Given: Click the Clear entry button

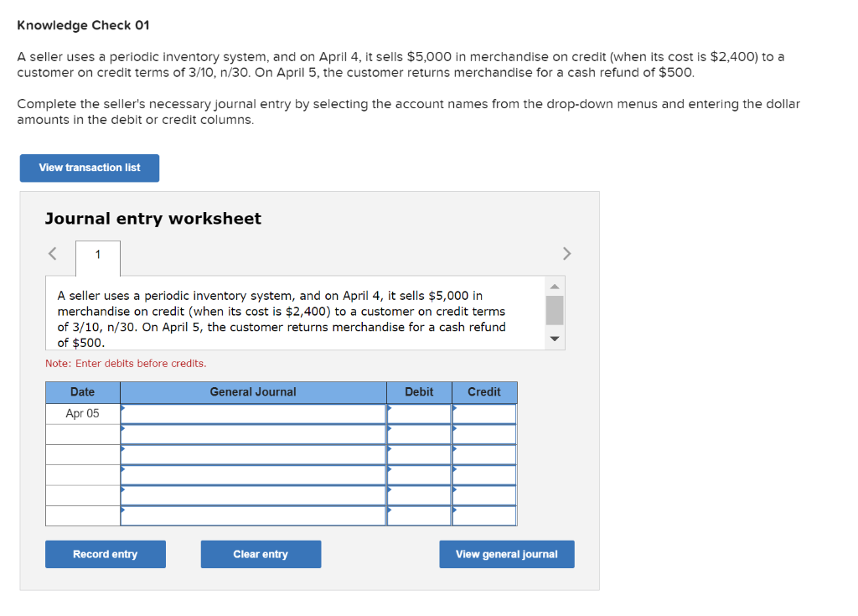Looking at the screenshot, I should (261, 554).
